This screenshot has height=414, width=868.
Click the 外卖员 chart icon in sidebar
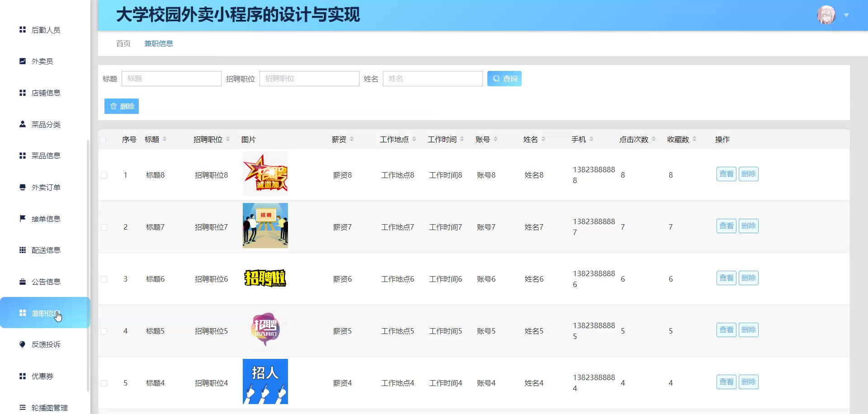point(22,61)
